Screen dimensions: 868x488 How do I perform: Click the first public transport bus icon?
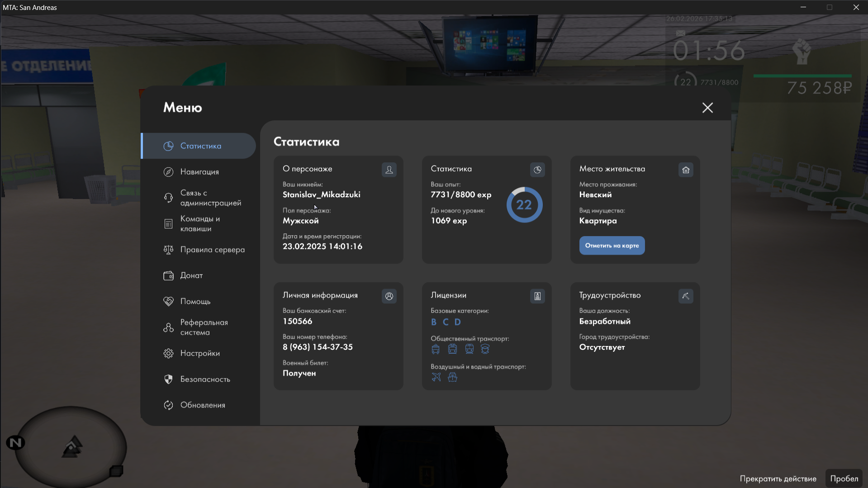tap(436, 349)
